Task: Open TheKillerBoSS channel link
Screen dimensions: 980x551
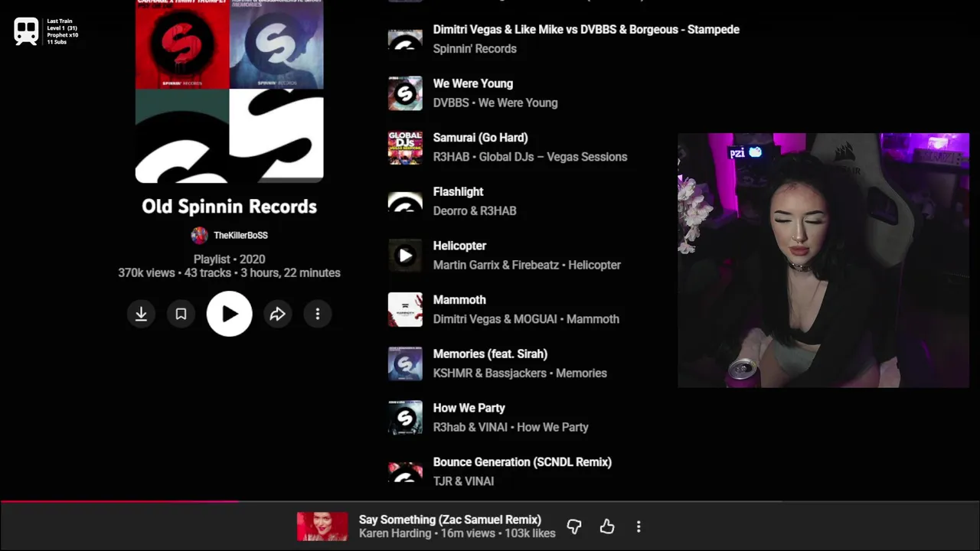Action: [240, 236]
